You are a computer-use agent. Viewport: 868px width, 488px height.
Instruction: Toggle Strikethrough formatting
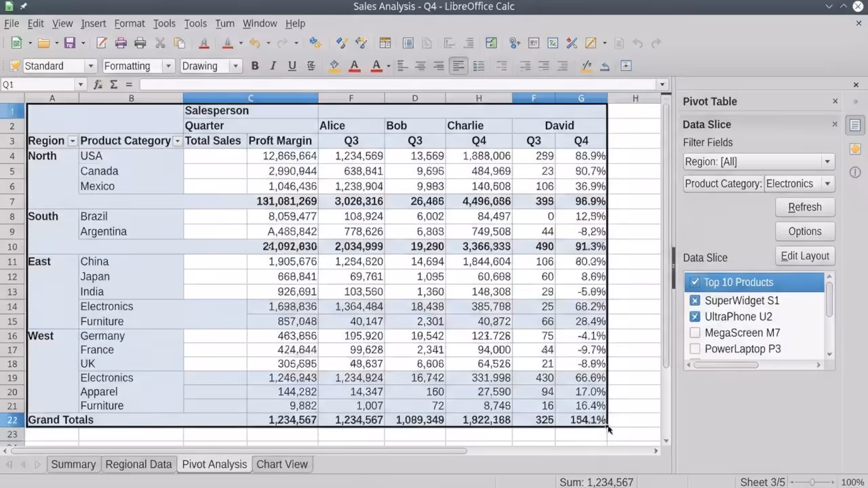click(311, 66)
